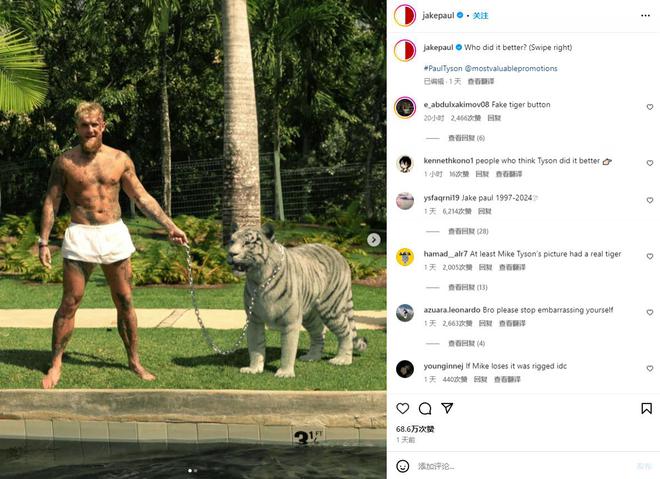Select the second carousel dot indicator

(x=195, y=471)
